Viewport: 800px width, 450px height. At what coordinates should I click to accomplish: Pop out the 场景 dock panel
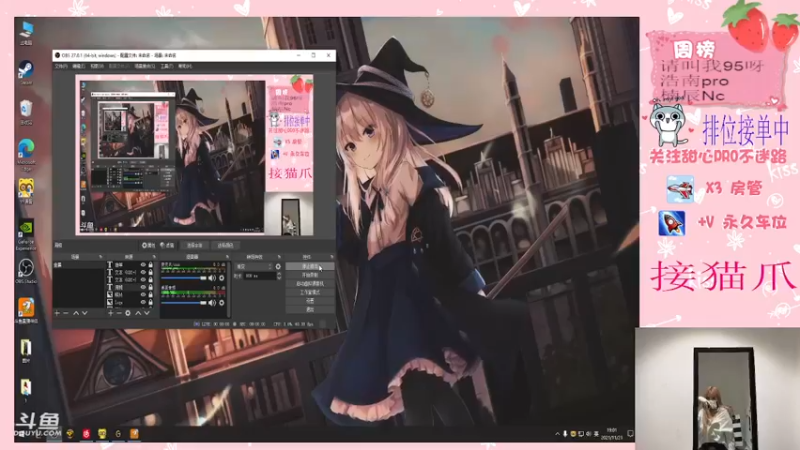[101, 257]
